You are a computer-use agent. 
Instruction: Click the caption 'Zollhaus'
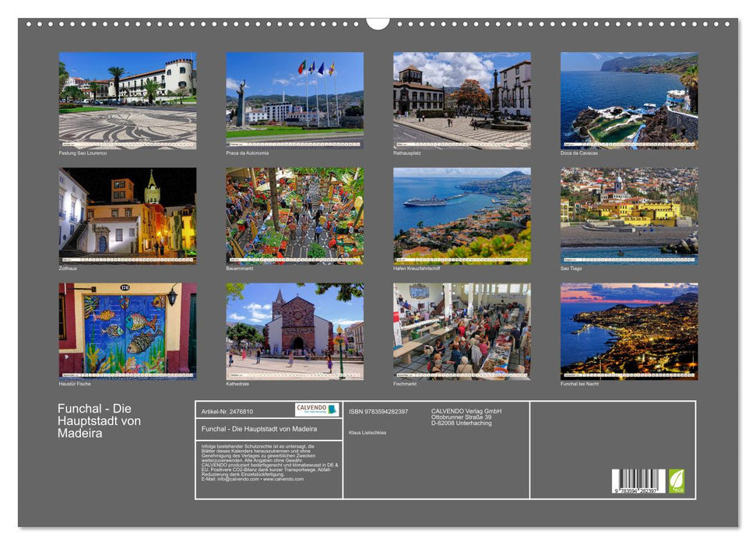(x=68, y=268)
